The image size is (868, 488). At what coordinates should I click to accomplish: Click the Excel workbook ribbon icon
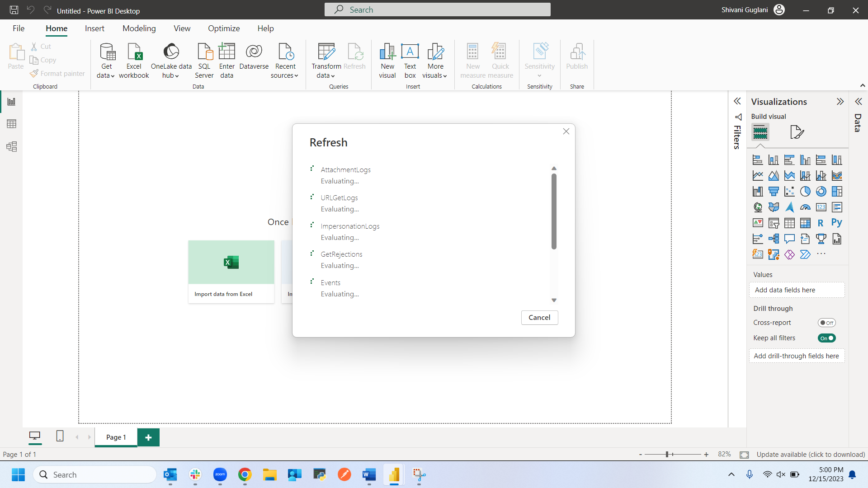(134, 61)
